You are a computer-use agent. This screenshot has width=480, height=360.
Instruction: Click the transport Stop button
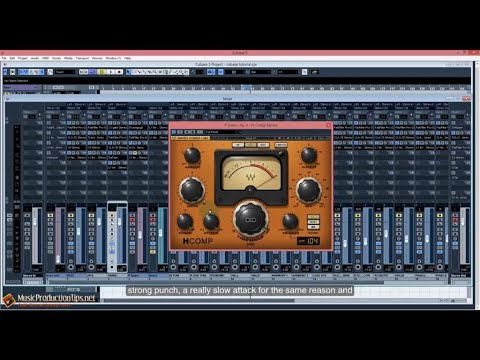102,72
